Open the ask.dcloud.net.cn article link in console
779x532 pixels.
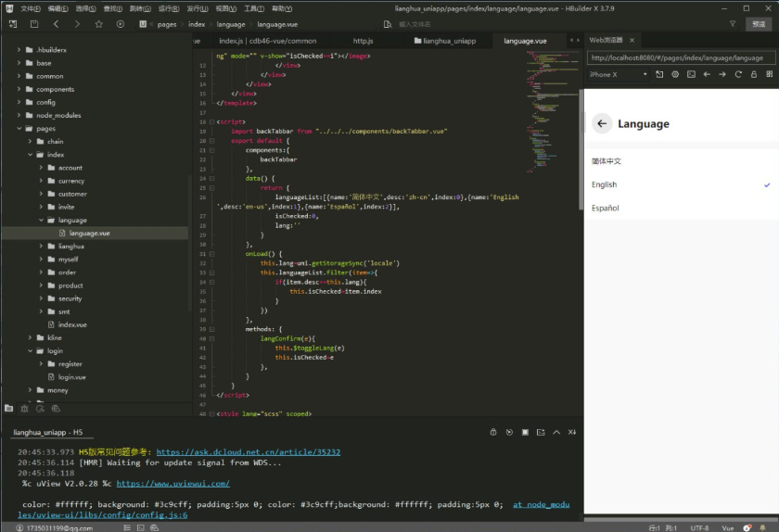tap(249, 452)
